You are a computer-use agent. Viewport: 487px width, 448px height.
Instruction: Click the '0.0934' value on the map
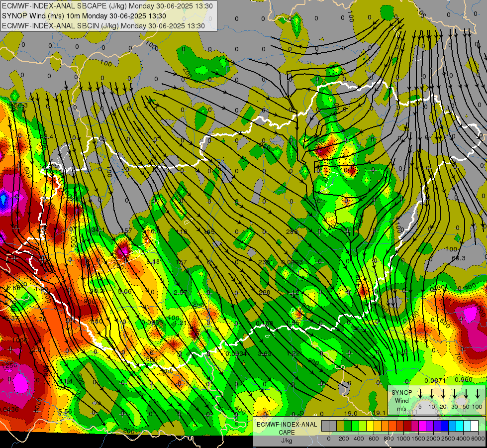click(x=236, y=353)
